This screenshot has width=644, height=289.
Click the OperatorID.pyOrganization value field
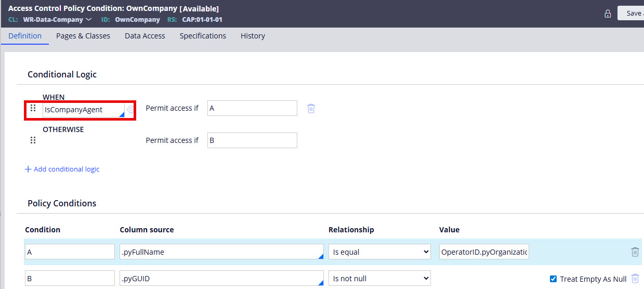coord(484,252)
